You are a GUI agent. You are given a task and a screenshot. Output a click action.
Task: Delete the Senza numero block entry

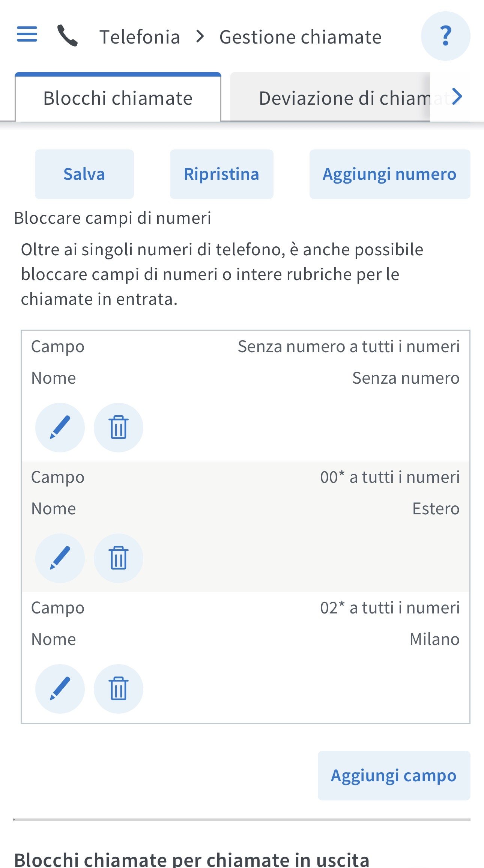point(119,427)
